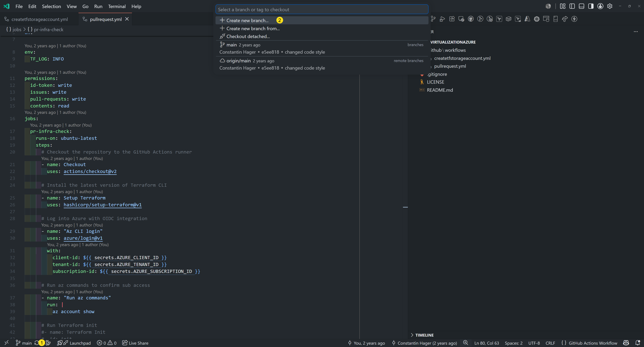
Task: Open README.md in Explorer
Action: pyautogui.click(x=440, y=90)
